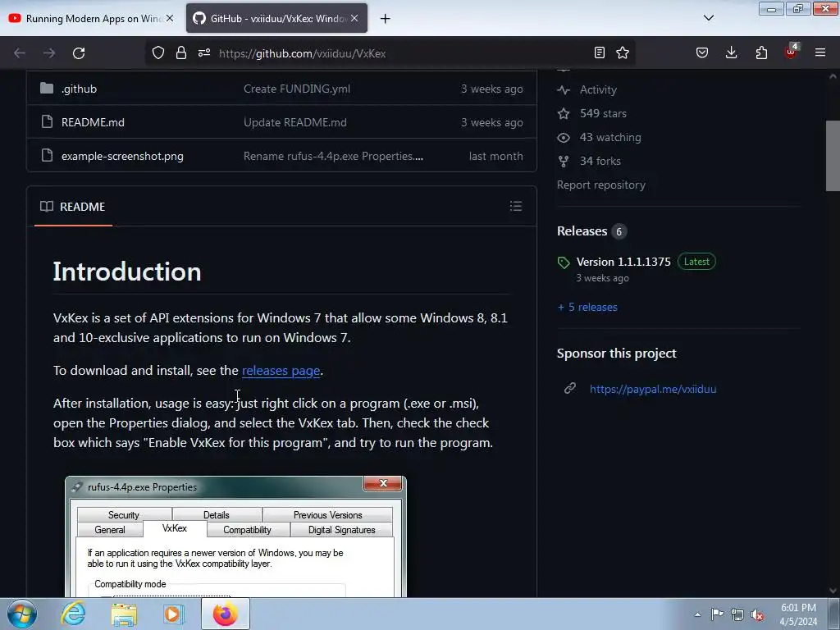840x630 pixels.
Task: Open the paypal.me/vxiiduu sponsor link
Action: (652, 389)
